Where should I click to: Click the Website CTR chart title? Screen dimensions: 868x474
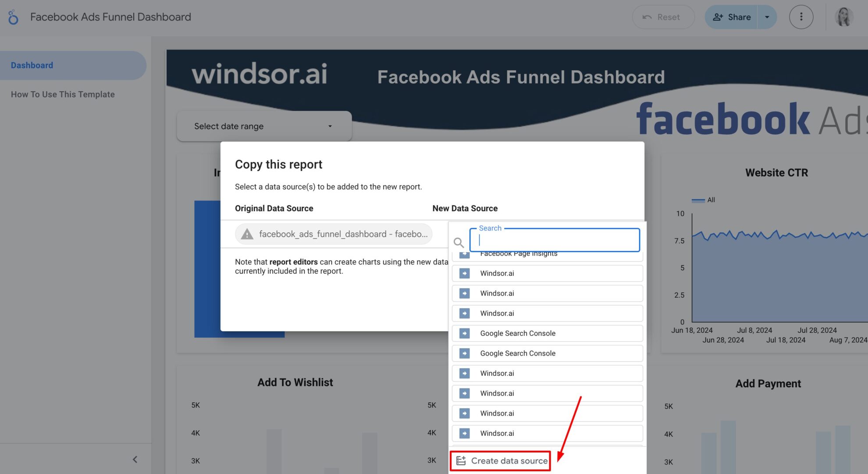776,173
